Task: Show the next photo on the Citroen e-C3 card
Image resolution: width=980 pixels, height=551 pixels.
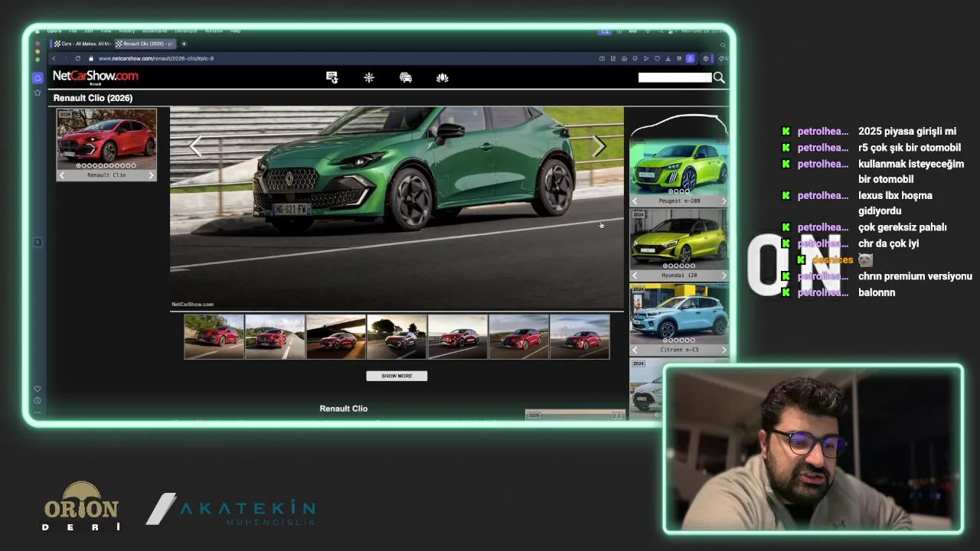Action: point(724,350)
